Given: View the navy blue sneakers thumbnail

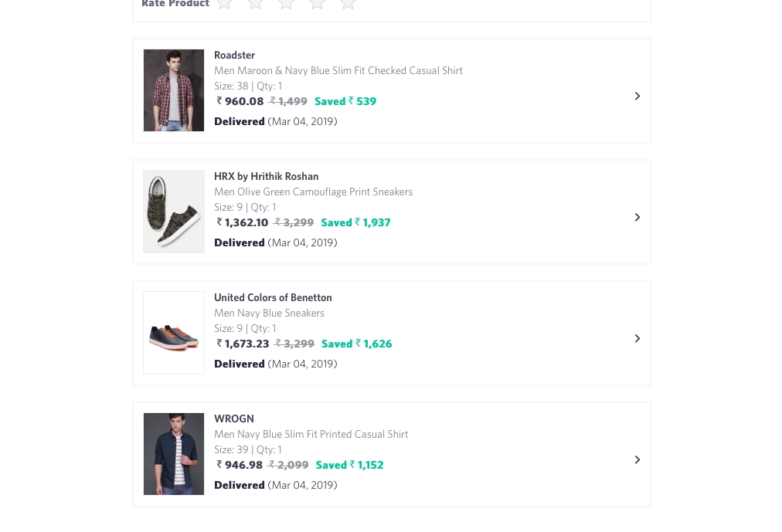Looking at the screenshot, I should (173, 333).
